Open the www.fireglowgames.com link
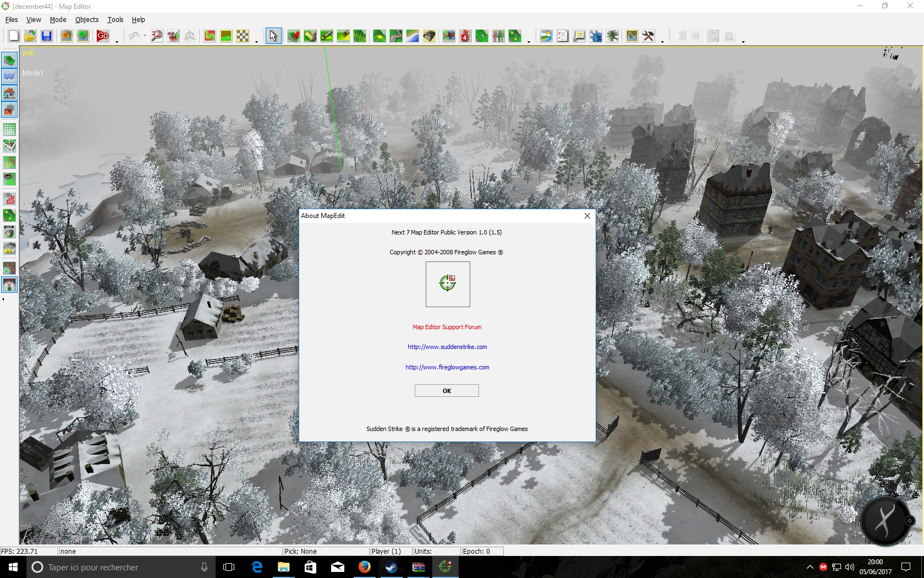This screenshot has width=924, height=578. (447, 367)
